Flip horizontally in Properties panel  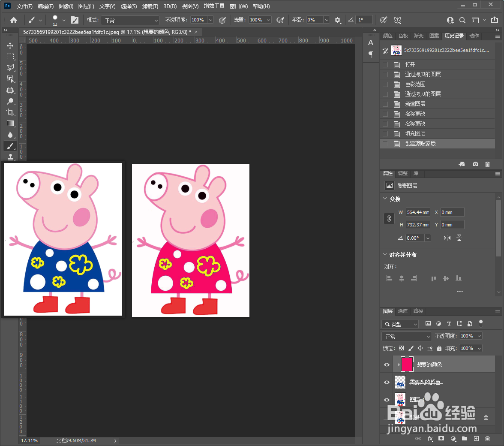pyautogui.click(x=447, y=238)
